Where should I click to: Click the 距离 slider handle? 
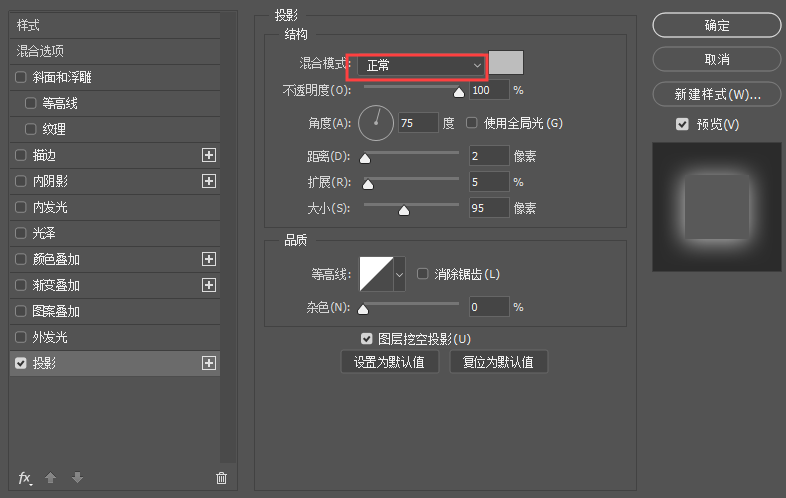(365, 158)
